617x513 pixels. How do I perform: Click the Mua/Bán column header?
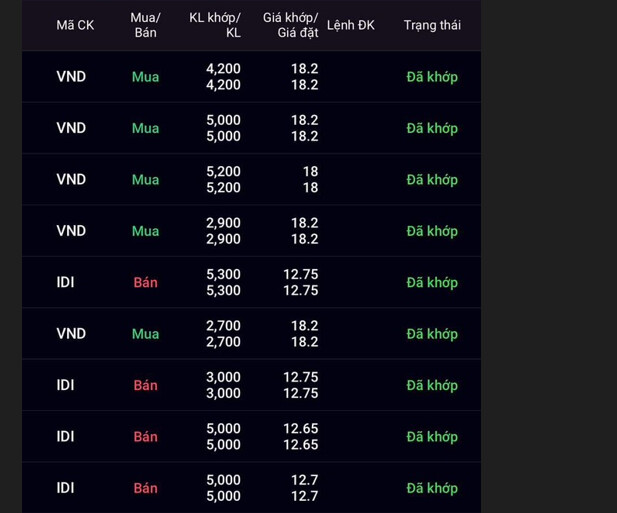click(x=145, y=25)
